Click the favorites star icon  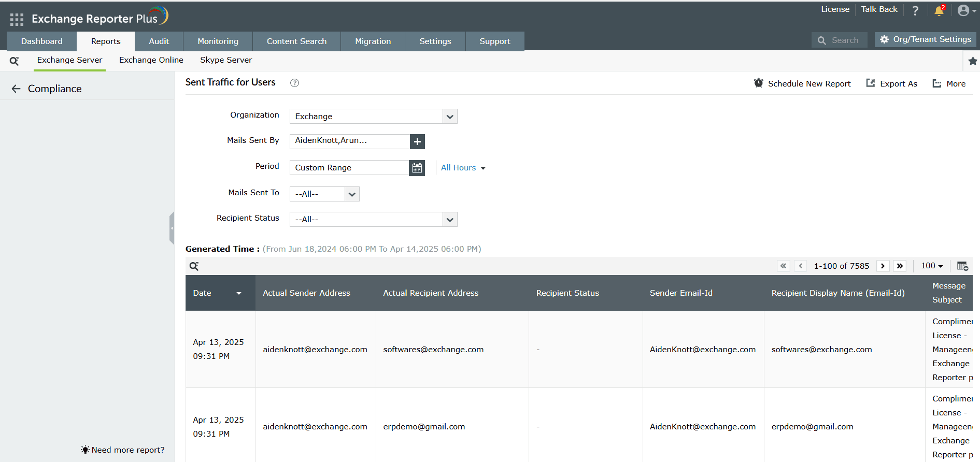[x=973, y=61]
